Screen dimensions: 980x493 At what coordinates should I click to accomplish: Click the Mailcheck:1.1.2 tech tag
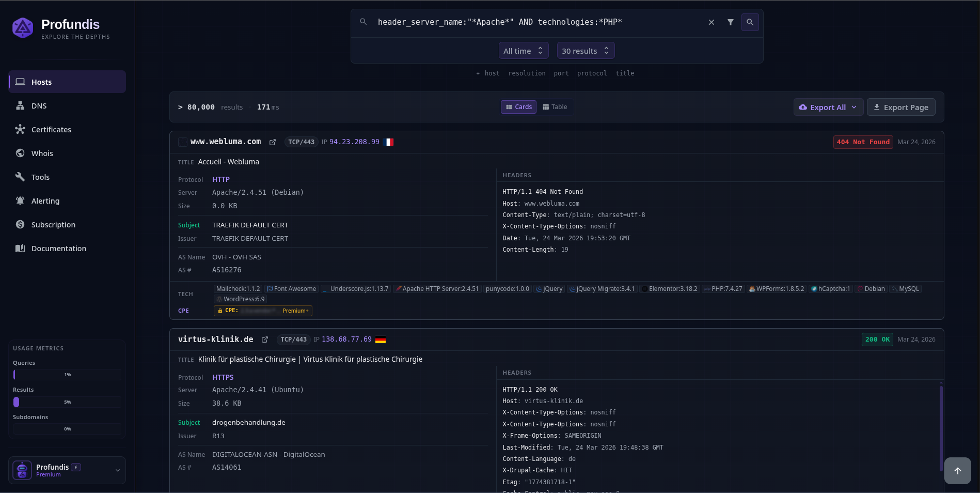[238, 289]
